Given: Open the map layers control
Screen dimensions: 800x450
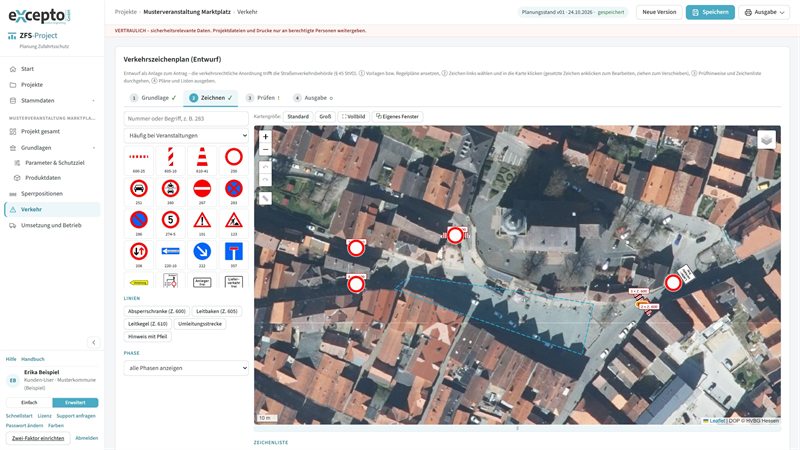Looking at the screenshot, I should pyautogui.click(x=766, y=139).
